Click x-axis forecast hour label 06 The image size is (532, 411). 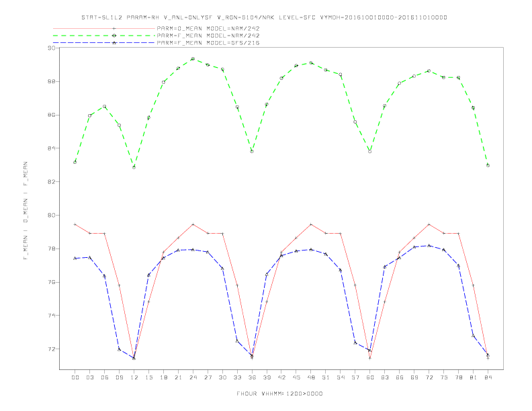105,377
